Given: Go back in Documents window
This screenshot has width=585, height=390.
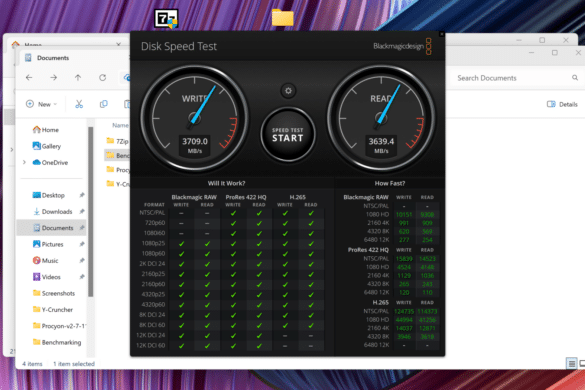Looking at the screenshot, I should point(29,78).
